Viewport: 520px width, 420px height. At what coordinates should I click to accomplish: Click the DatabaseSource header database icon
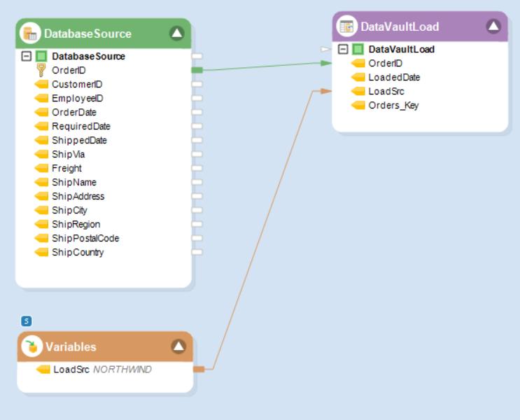click(x=30, y=33)
